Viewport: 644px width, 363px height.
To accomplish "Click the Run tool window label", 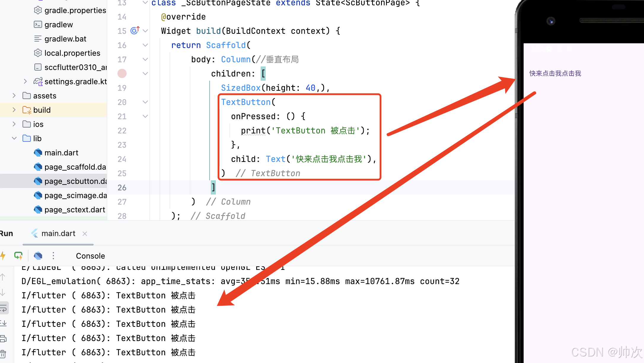I will pyautogui.click(x=7, y=234).
